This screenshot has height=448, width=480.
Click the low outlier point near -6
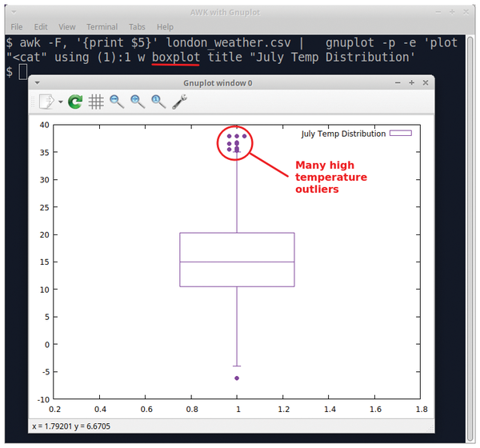237,378
